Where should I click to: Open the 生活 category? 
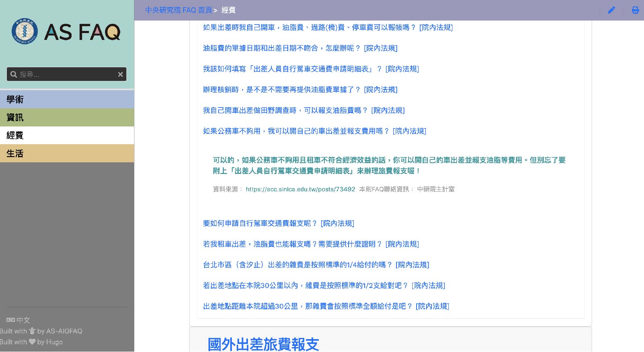coord(67,153)
